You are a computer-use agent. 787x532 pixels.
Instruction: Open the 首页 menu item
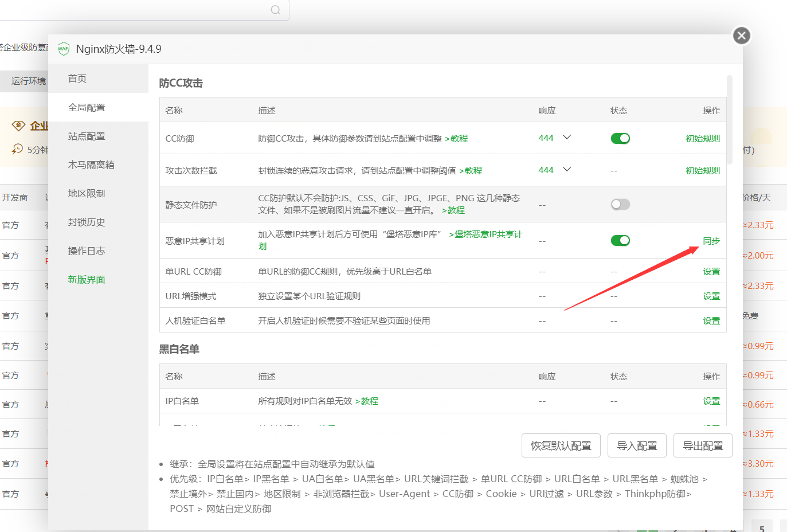98,79
